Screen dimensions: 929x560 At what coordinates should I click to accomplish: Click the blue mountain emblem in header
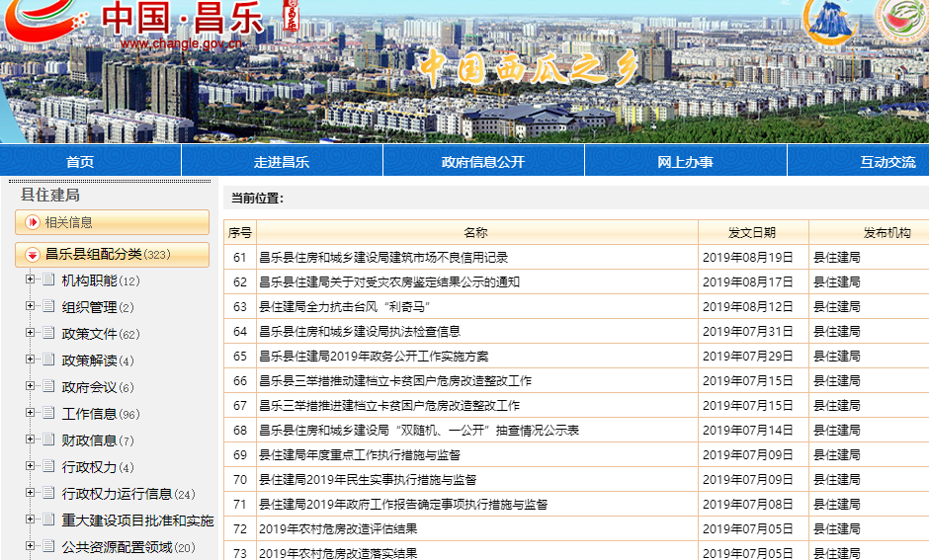pyautogui.click(x=828, y=20)
